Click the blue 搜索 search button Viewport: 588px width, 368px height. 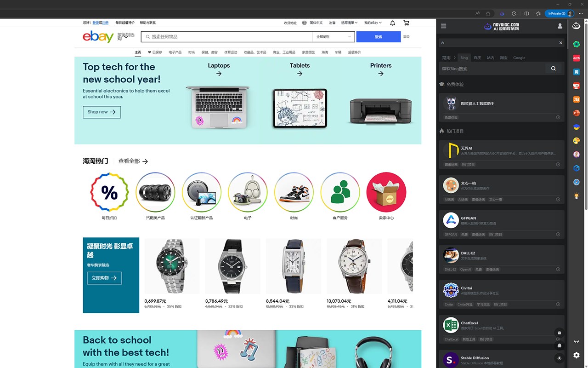(379, 37)
